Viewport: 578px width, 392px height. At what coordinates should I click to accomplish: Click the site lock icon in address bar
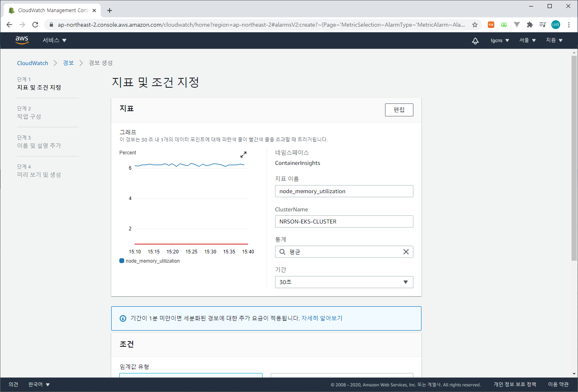[x=51, y=25]
